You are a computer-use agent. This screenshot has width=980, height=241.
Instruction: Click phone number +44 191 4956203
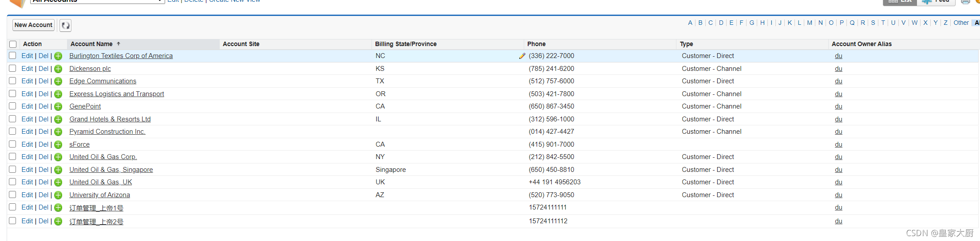point(554,182)
